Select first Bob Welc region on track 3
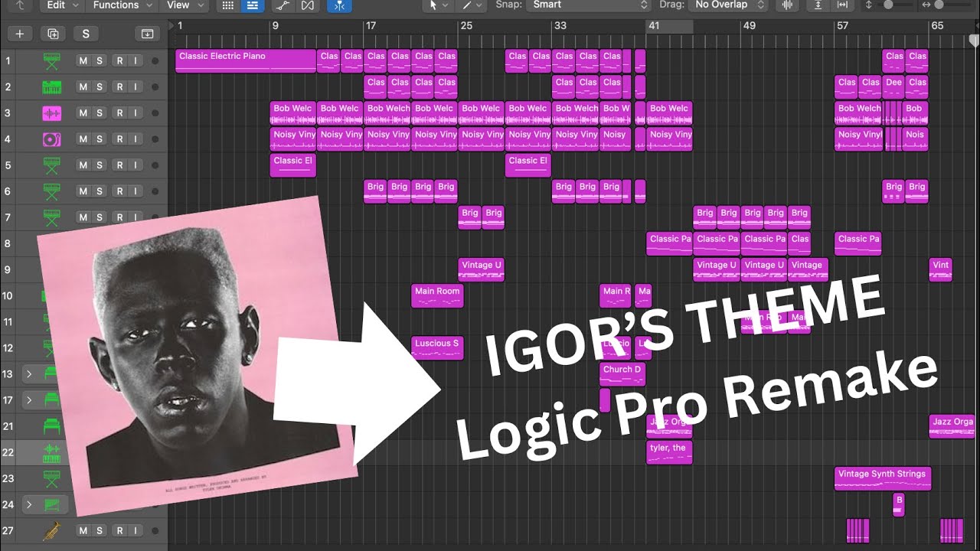The width and height of the screenshot is (980, 551). [x=293, y=113]
